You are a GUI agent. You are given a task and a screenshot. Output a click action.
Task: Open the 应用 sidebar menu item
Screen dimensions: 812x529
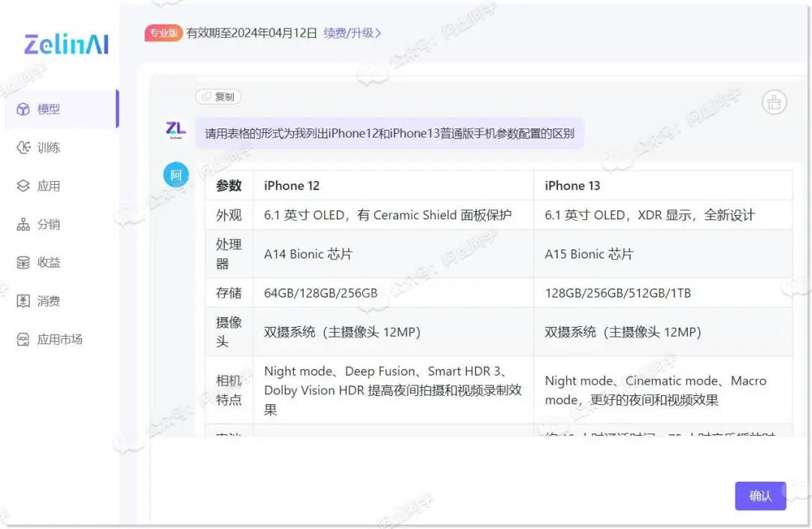tap(61, 186)
